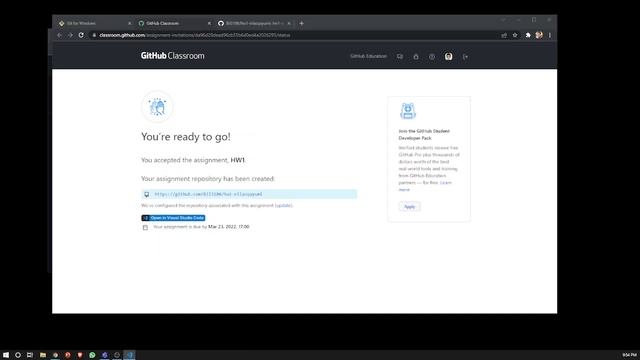Click the Apply button for Student Pack

409,207
